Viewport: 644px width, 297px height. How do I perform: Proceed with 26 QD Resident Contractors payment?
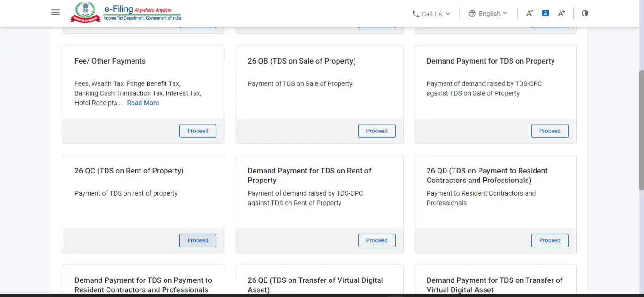550,240
